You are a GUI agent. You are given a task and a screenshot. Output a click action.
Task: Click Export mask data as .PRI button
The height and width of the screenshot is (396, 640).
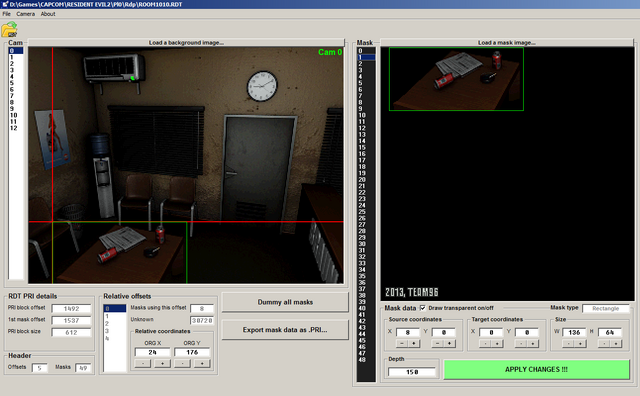point(285,329)
